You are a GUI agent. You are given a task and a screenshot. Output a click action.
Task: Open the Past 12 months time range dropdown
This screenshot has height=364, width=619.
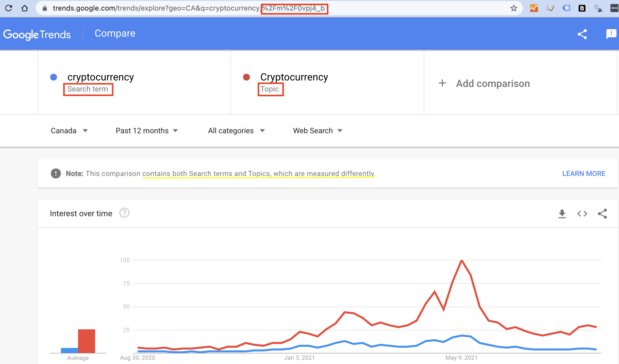pos(147,131)
